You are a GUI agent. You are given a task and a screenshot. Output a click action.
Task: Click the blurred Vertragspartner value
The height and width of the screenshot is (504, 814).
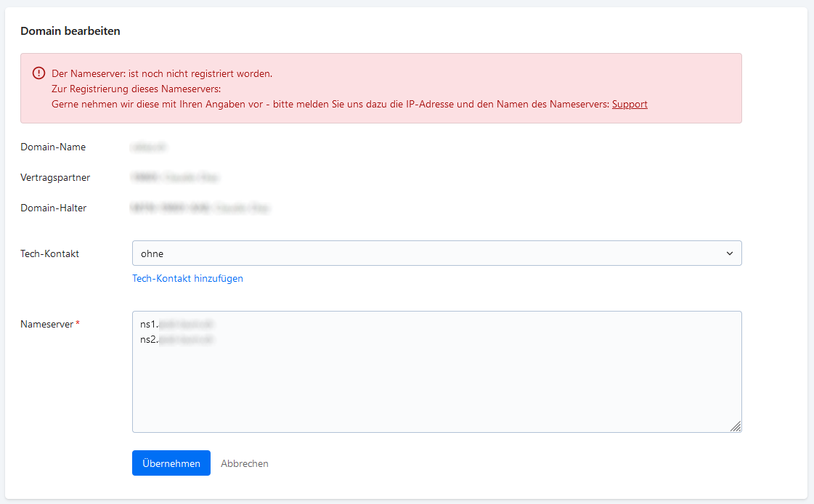[x=175, y=177]
